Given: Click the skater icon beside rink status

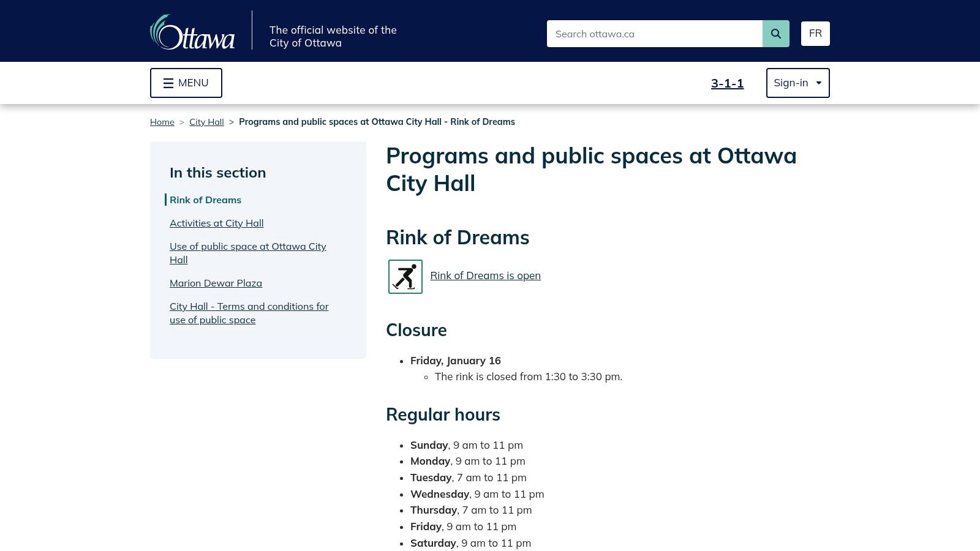Looking at the screenshot, I should coord(405,276).
